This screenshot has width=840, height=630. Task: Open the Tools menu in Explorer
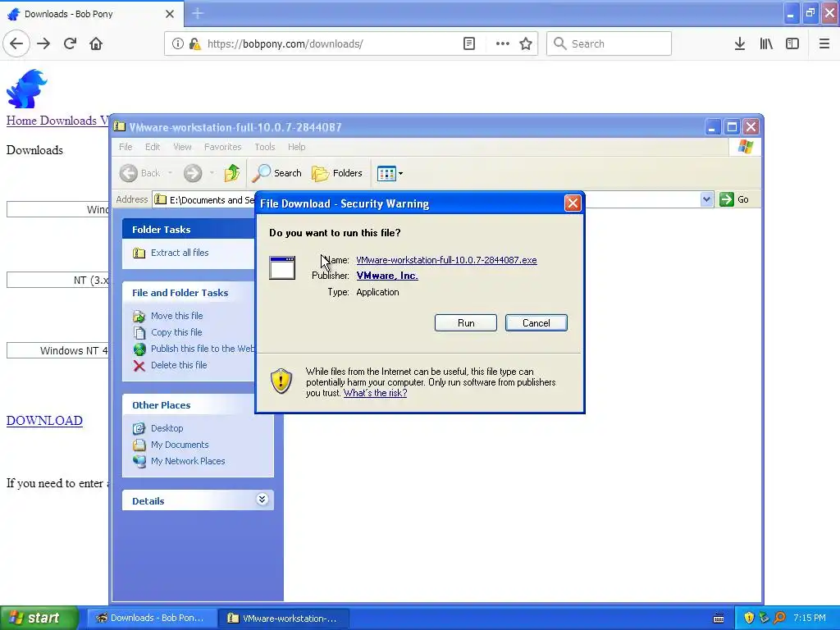coord(265,147)
